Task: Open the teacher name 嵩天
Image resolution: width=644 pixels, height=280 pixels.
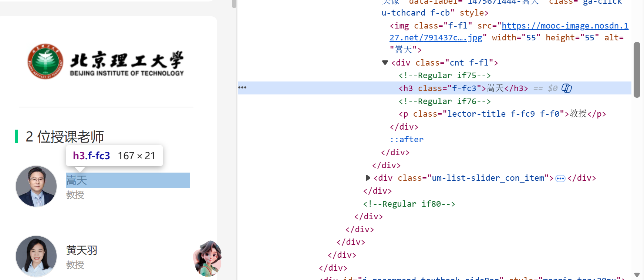Action: (77, 180)
